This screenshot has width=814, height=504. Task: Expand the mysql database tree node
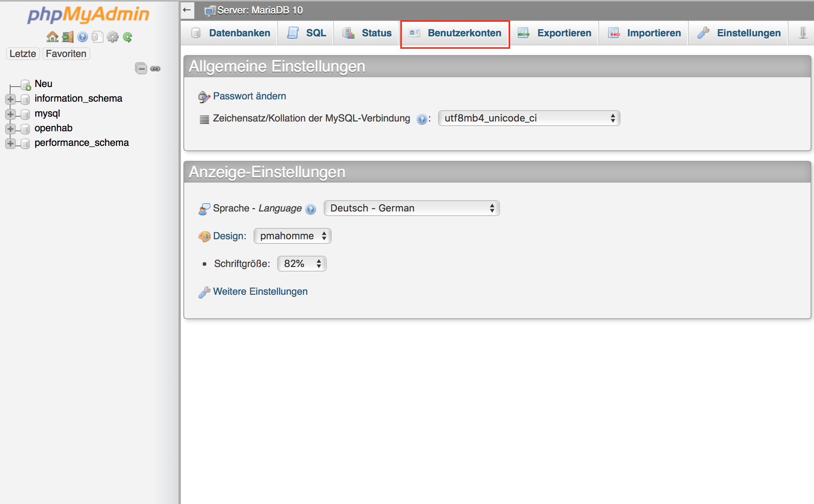[x=11, y=114]
